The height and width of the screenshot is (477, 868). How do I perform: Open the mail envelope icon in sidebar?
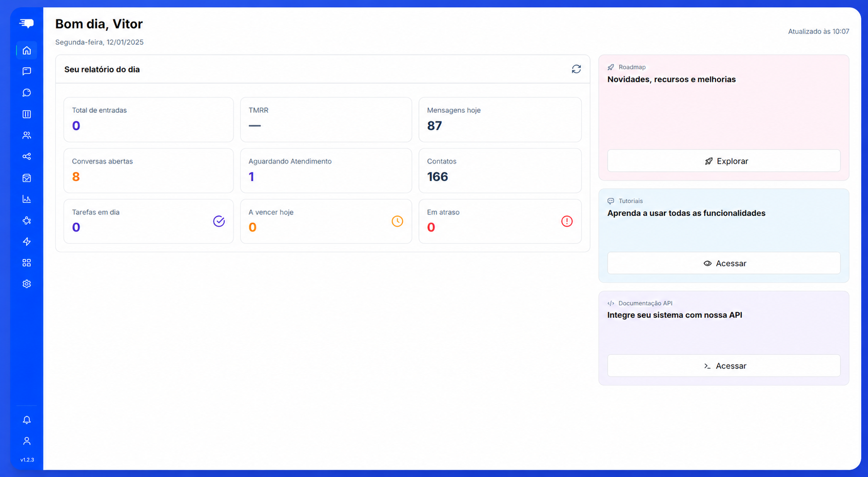point(27,178)
